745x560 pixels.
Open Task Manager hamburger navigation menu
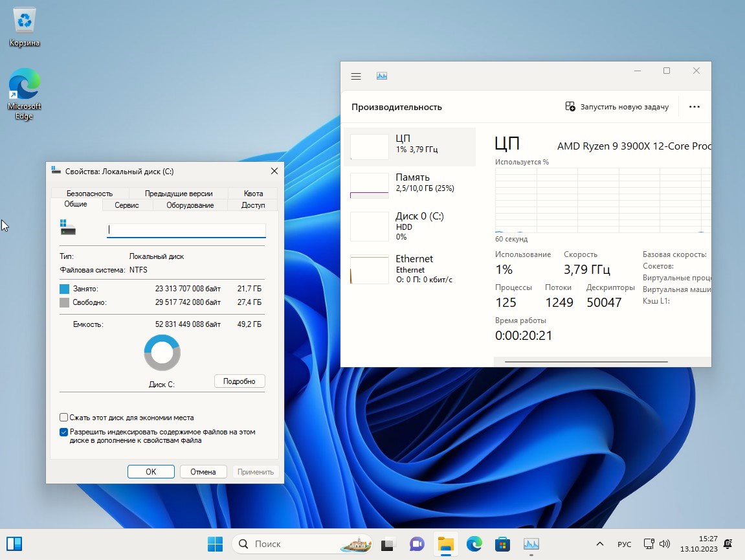pyautogui.click(x=355, y=76)
